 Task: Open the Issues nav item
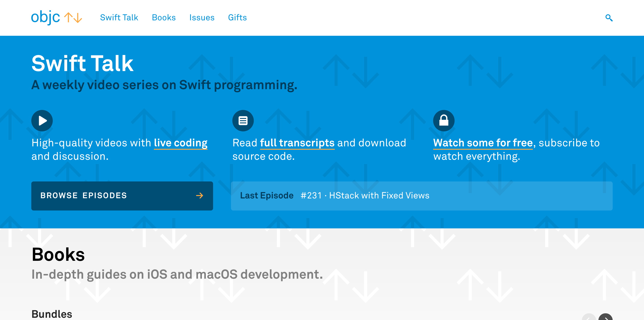tap(202, 17)
